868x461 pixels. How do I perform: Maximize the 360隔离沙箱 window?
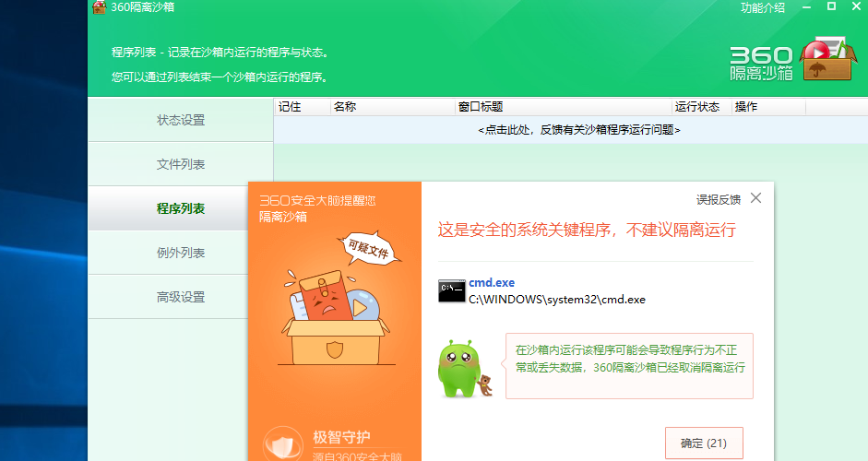pyautogui.click(x=831, y=6)
